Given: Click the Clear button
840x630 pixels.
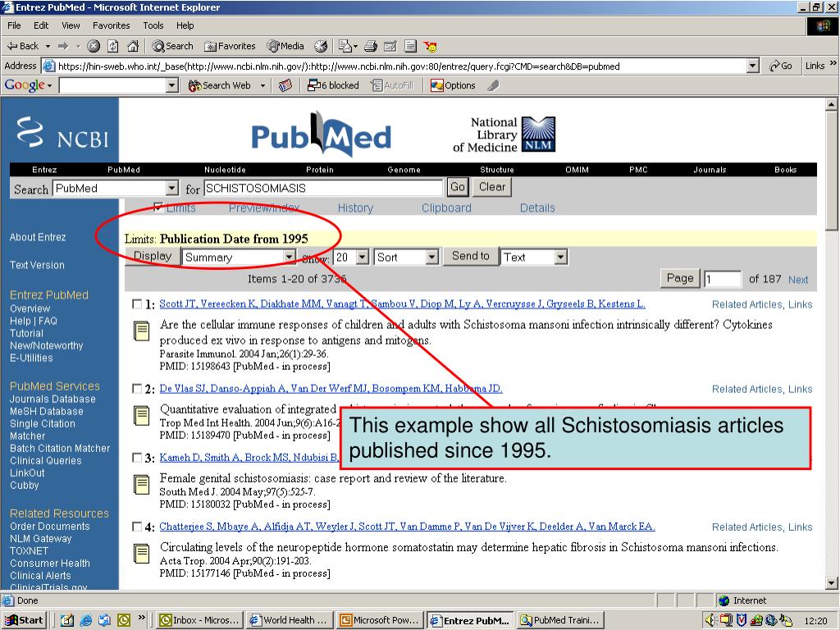Looking at the screenshot, I should pos(492,187).
